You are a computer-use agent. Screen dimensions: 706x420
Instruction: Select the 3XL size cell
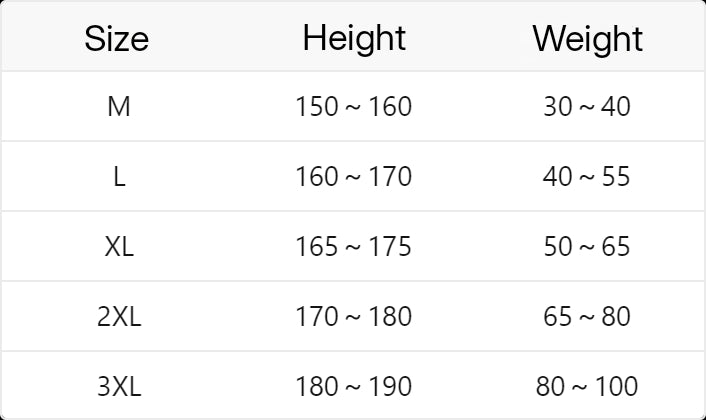(x=119, y=386)
